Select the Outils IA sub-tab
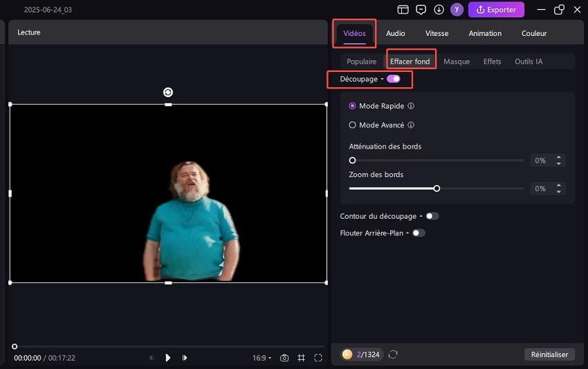588x369 pixels. [x=529, y=62]
